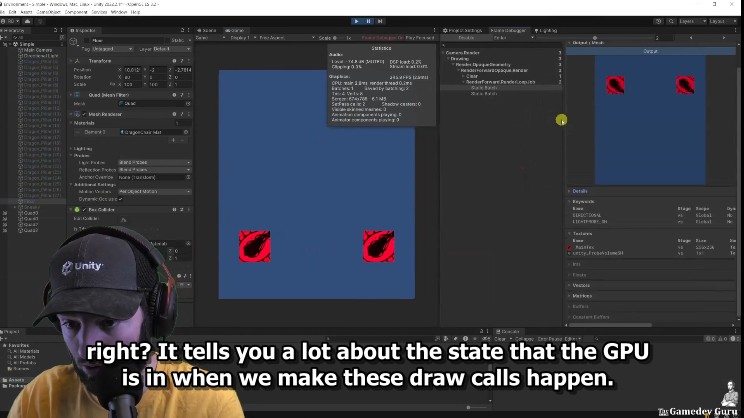Expand the Details section in Frame Debugger
This screenshot has width=744, height=418.
click(580, 191)
